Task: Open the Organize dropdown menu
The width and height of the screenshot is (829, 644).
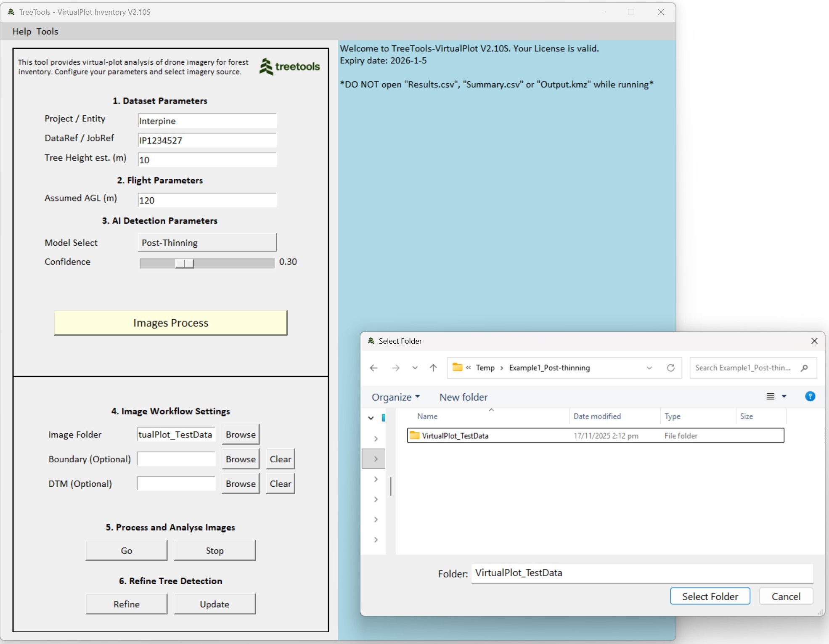Action: (x=395, y=397)
